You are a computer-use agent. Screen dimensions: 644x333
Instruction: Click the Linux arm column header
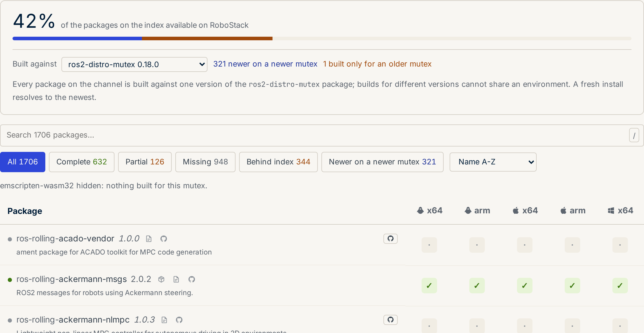[477, 211]
